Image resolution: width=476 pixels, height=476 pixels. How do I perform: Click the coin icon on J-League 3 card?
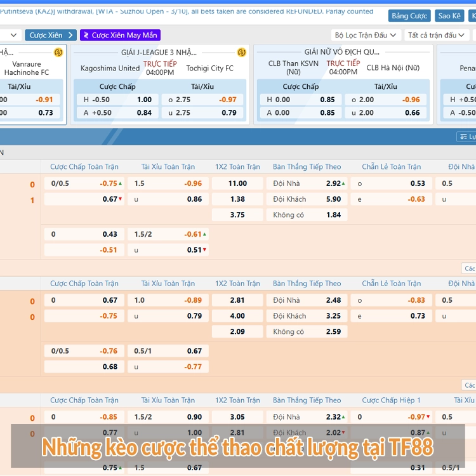click(241, 52)
